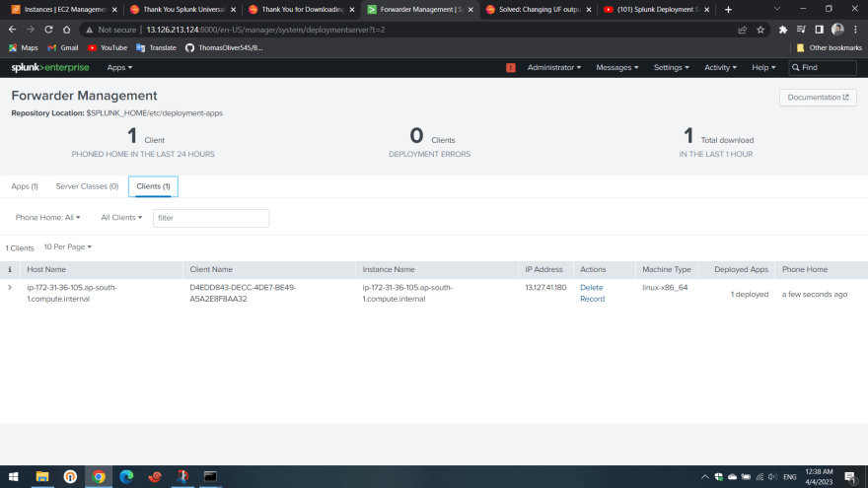Bookmark this page with the star icon
Viewport: 868px width, 488px height.
(x=760, y=30)
